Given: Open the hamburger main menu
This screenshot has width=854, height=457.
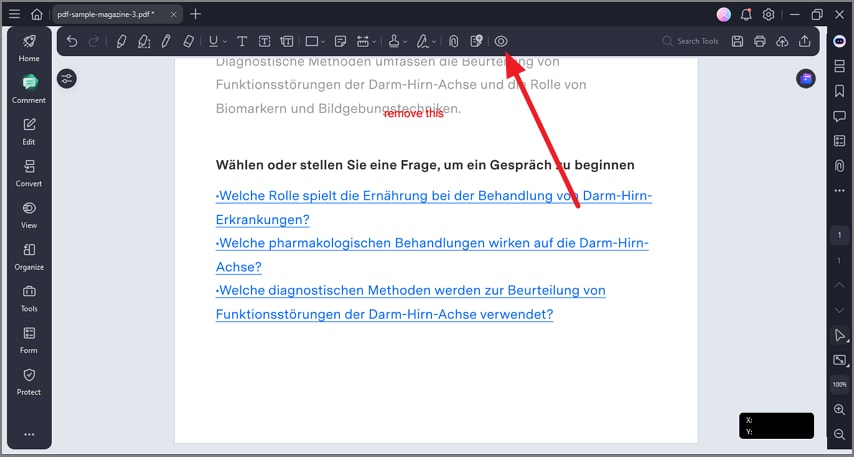Looking at the screenshot, I should click(14, 14).
